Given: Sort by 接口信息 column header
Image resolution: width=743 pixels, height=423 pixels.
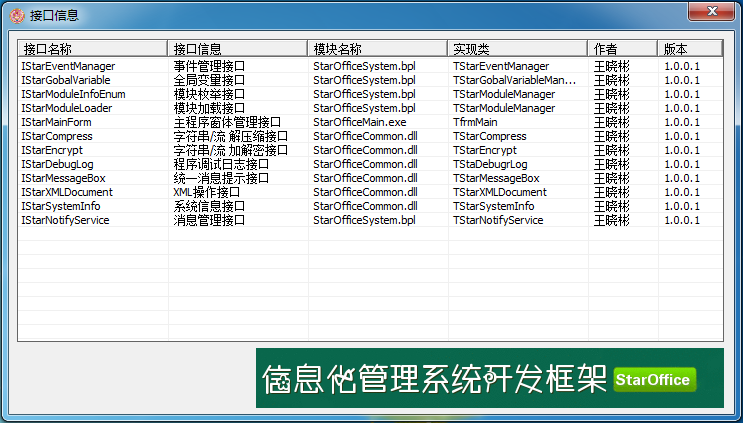Looking at the screenshot, I should [x=237, y=48].
